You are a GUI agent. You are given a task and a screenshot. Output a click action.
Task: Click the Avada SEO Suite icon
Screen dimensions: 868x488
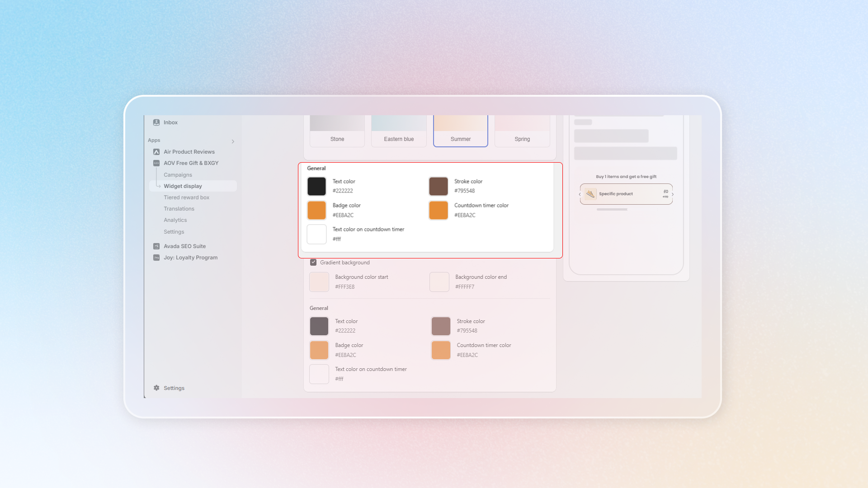pos(156,246)
